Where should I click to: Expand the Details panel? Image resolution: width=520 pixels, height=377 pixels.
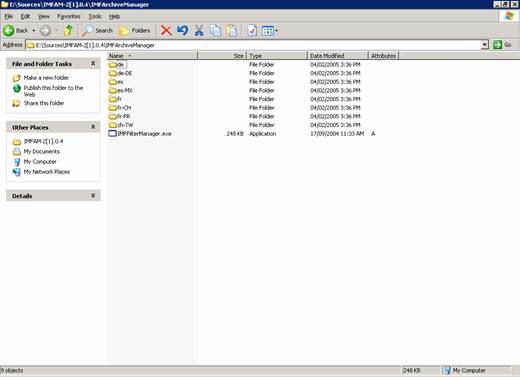93,196
